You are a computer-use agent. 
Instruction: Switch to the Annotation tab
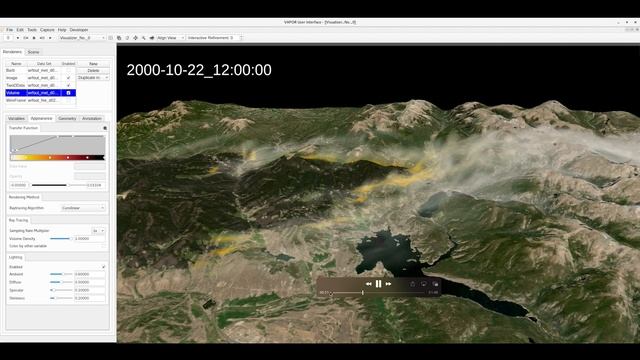coord(92,118)
